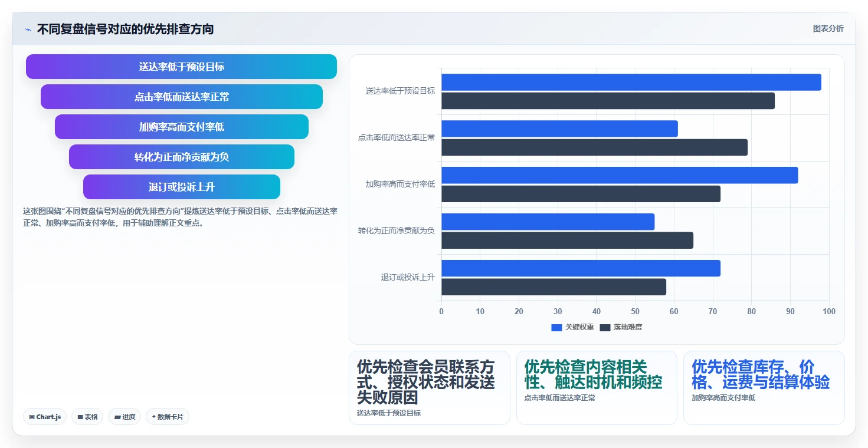Open card 优先检查库存、价格、运费与结算体验
This screenshot has width=868, height=448.
coord(764,388)
